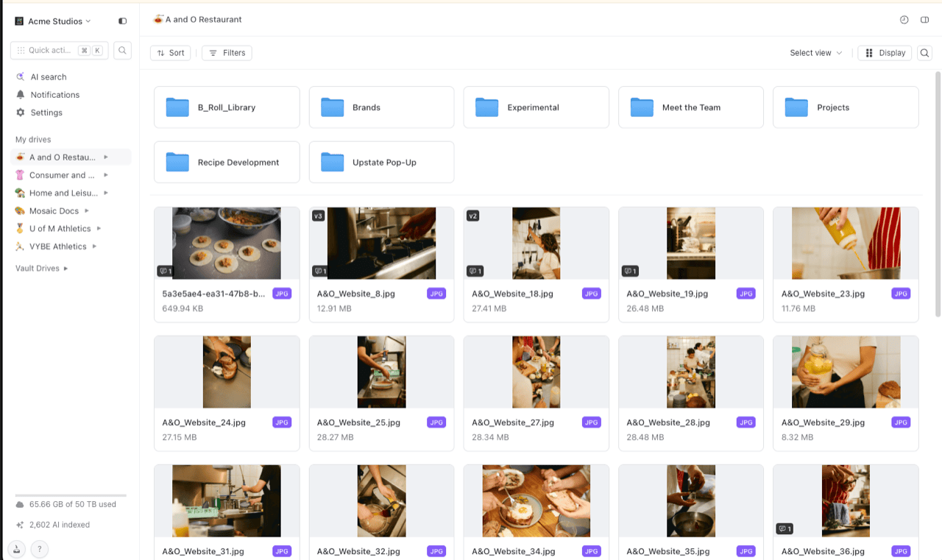Open the A&O_Website_27.jpg thumbnail

click(536, 372)
